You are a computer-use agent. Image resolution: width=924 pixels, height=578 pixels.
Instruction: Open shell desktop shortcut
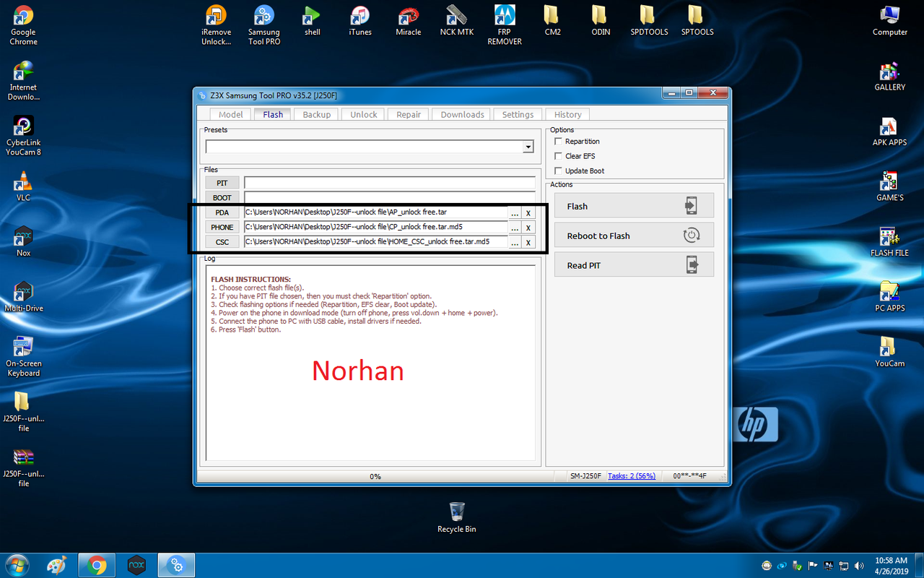tap(312, 20)
